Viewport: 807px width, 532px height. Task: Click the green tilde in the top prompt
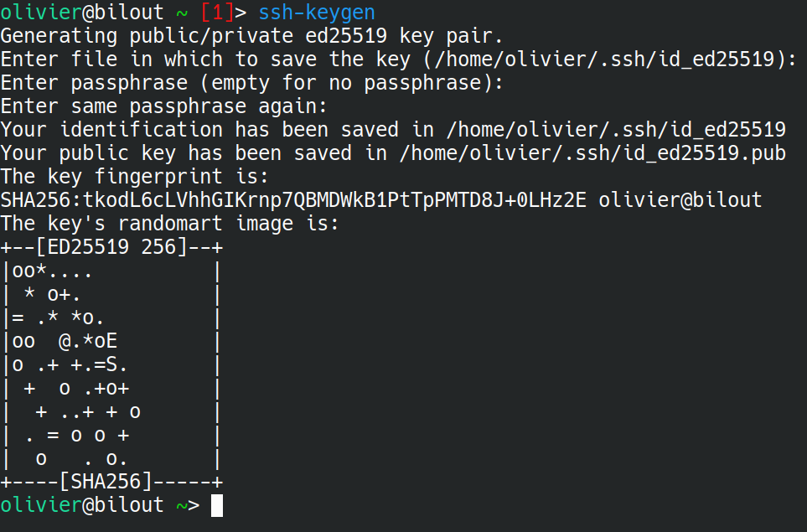pos(182,13)
